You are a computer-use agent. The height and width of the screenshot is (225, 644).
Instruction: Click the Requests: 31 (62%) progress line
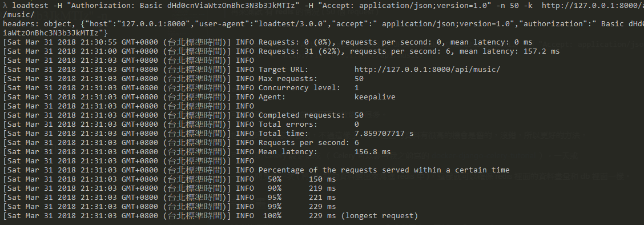(x=281, y=51)
